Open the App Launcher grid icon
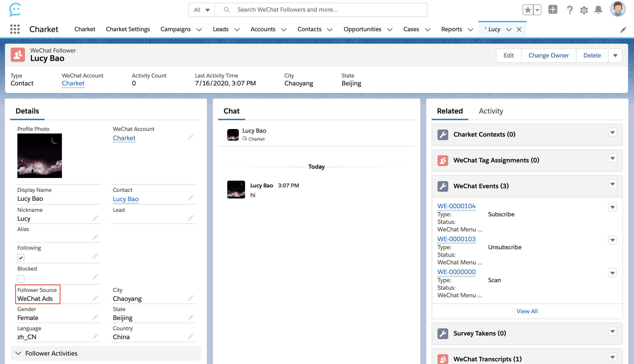 (x=15, y=29)
